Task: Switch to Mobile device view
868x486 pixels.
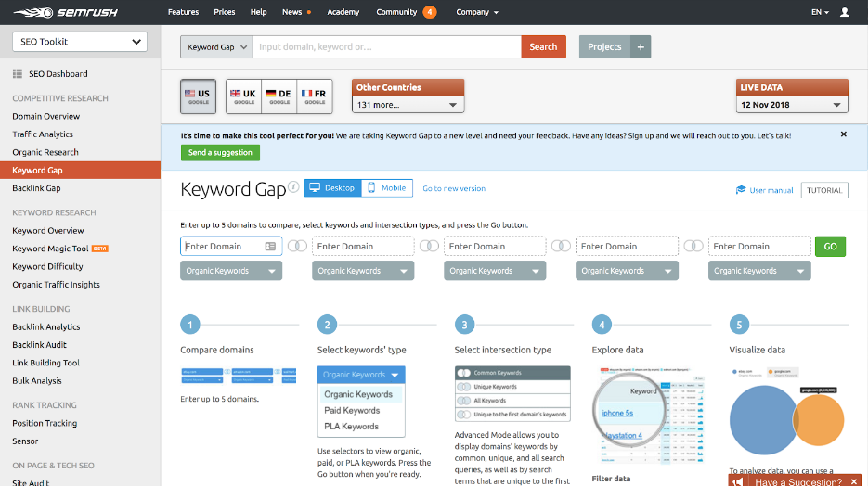Action: click(386, 188)
